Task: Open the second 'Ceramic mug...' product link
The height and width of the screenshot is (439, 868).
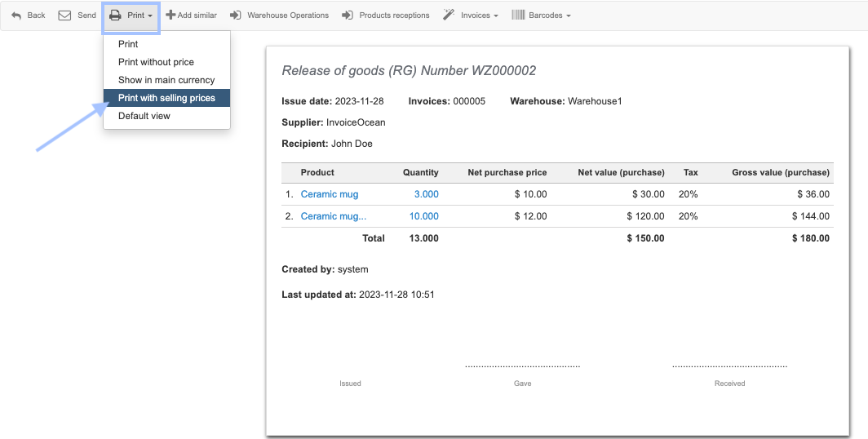Action: [334, 216]
